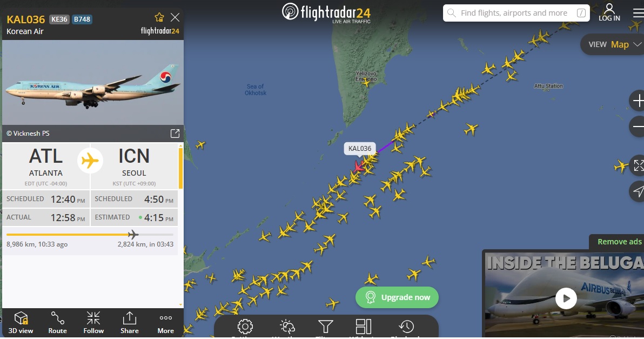The height and width of the screenshot is (339, 644).
Task: Close the KAL036 flight panel
Action: (175, 17)
